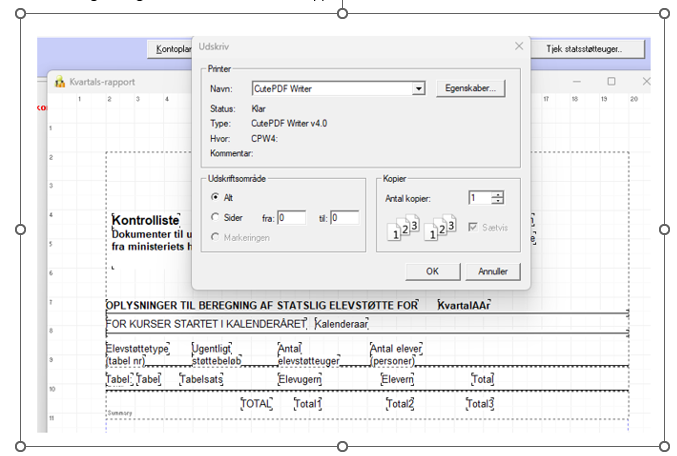Click the FOR KURSER STARTET I KALENDERÅRET label
Screen dimensions: 677x456
pos(206,323)
